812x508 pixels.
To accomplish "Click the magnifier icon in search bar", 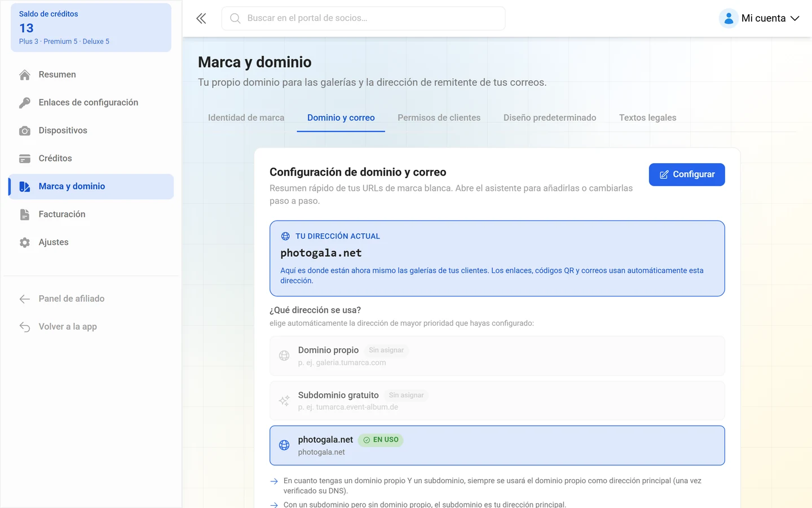I will pyautogui.click(x=235, y=19).
